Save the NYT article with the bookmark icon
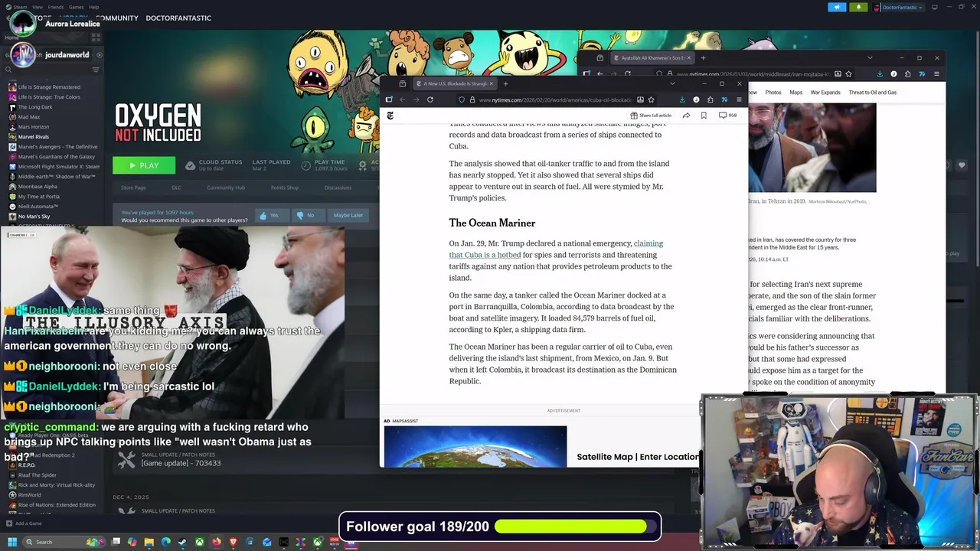The width and height of the screenshot is (980, 551). 704,116
